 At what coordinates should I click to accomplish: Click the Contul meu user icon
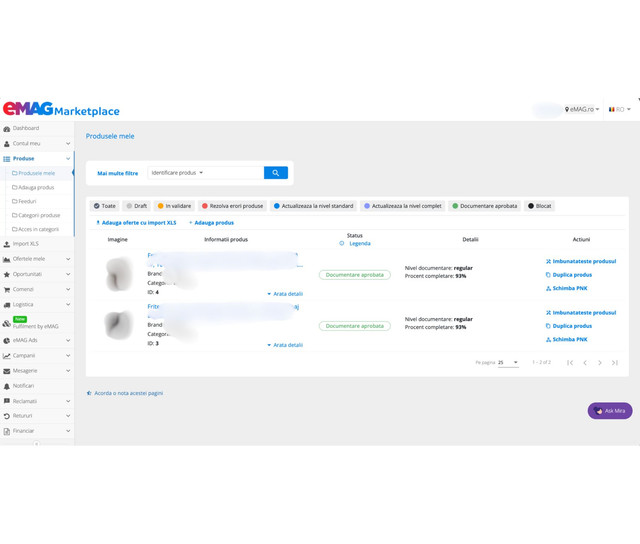click(x=7, y=144)
